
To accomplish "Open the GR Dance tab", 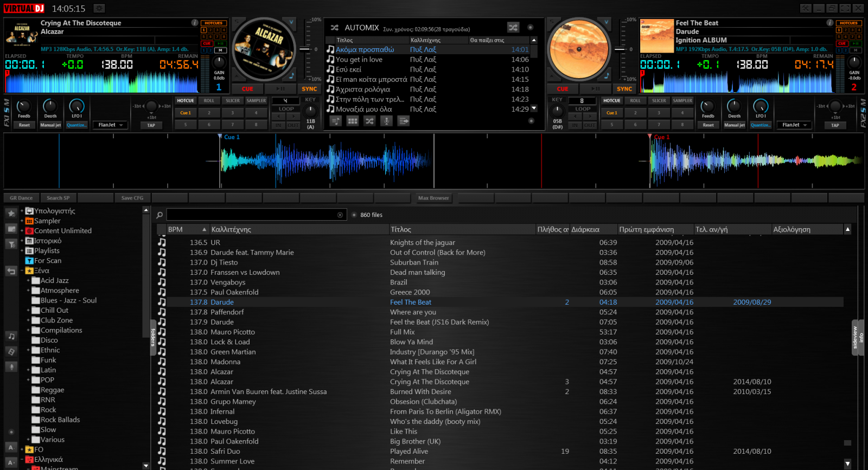I will point(21,198).
